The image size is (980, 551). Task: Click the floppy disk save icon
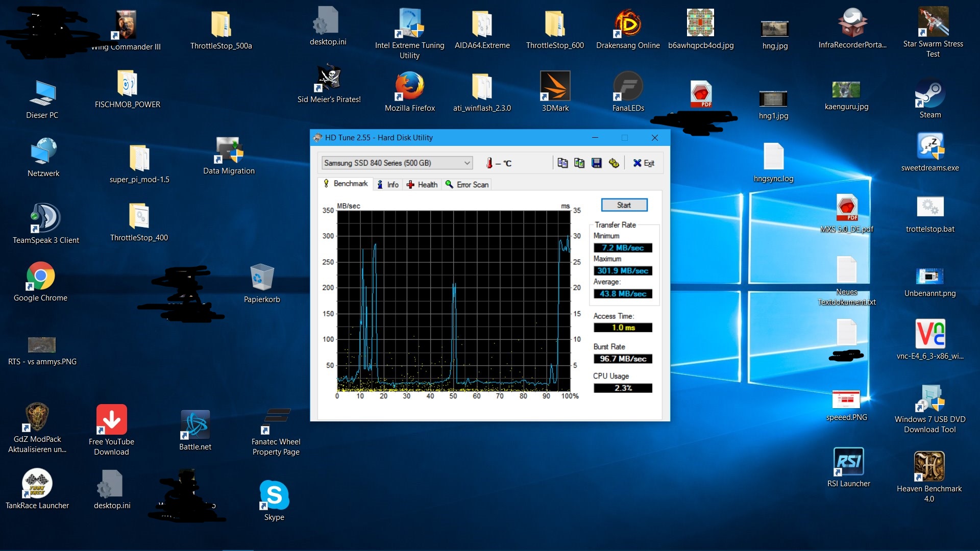[596, 163]
